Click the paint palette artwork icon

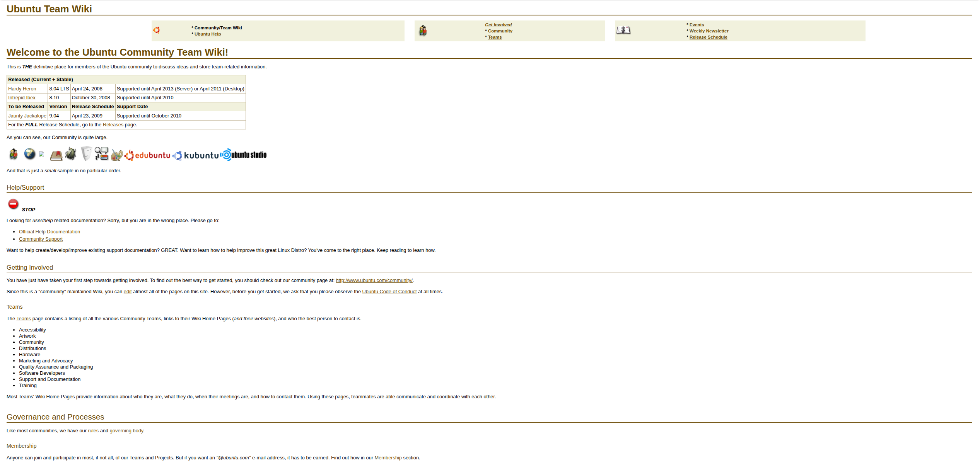coord(116,155)
